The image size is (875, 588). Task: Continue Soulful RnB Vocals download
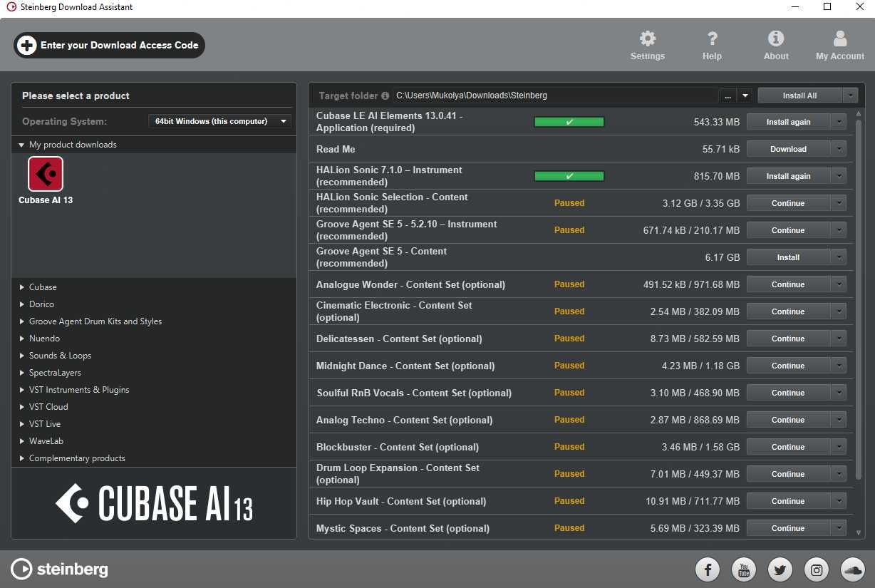[x=788, y=393]
